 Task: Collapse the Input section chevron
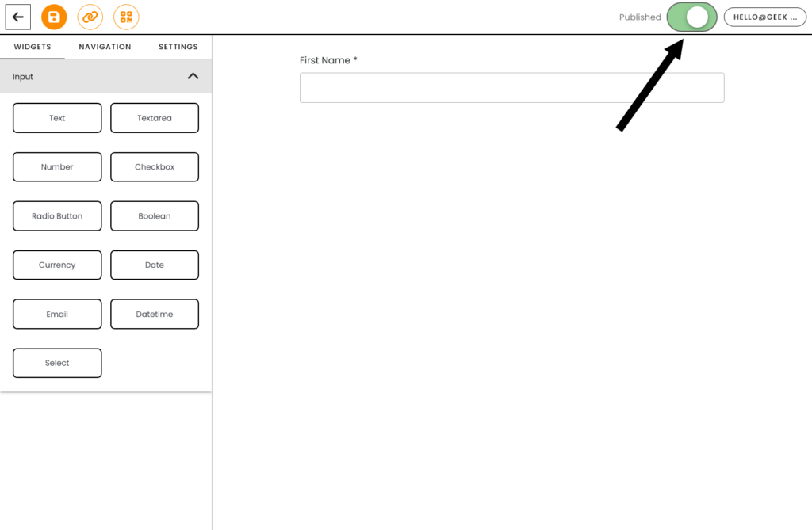pyautogui.click(x=193, y=77)
